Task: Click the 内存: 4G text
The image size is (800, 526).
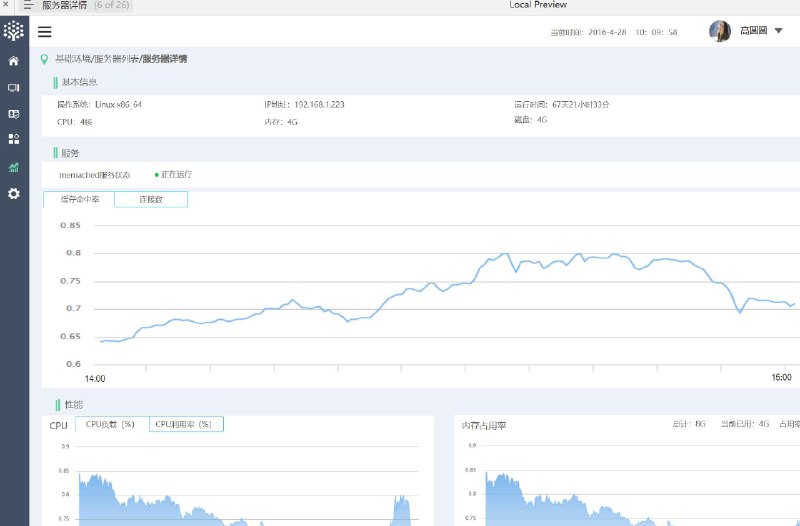Action: click(x=281, y=122)
